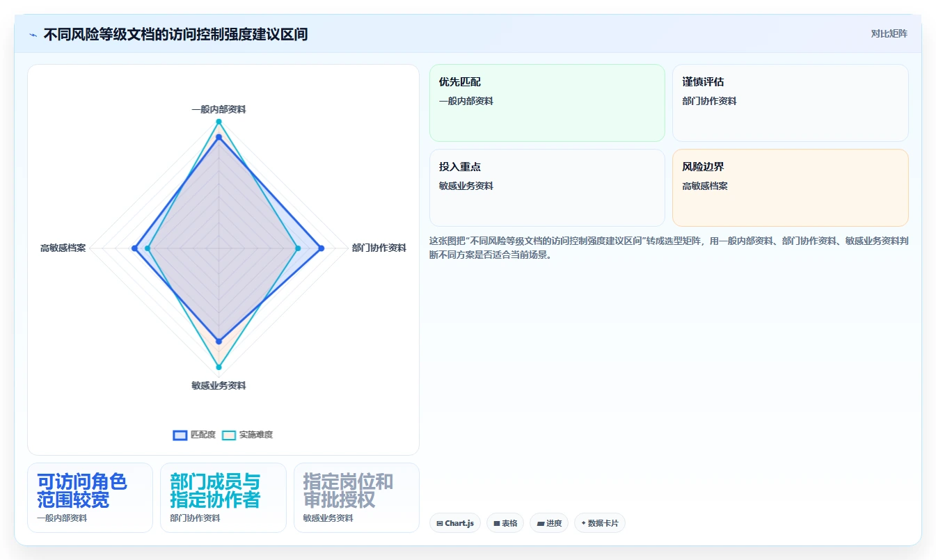This screenshot has width=936, height=560.
Task: Open the 优先匹配 card
Action: (547, 103)
